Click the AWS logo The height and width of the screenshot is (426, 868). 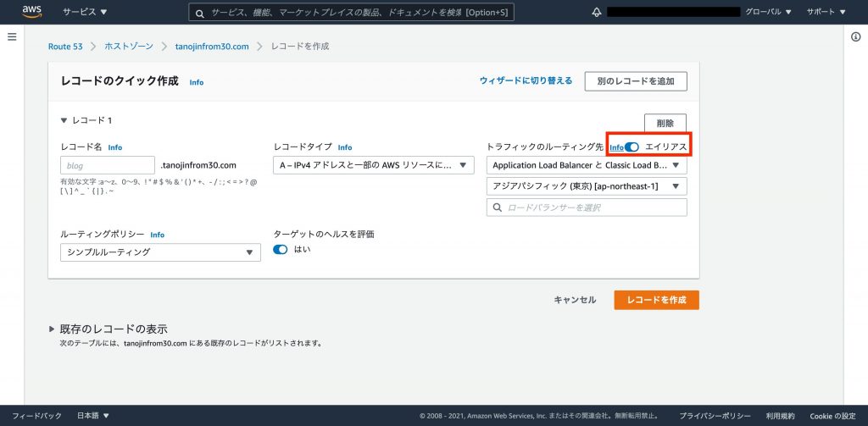[32, 12]
